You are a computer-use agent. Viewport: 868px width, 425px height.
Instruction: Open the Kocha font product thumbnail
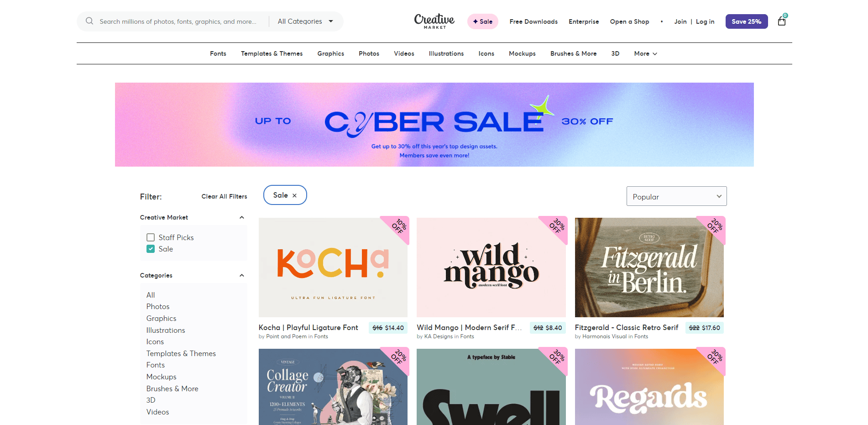pyautogui.click(x=333, y=268)
